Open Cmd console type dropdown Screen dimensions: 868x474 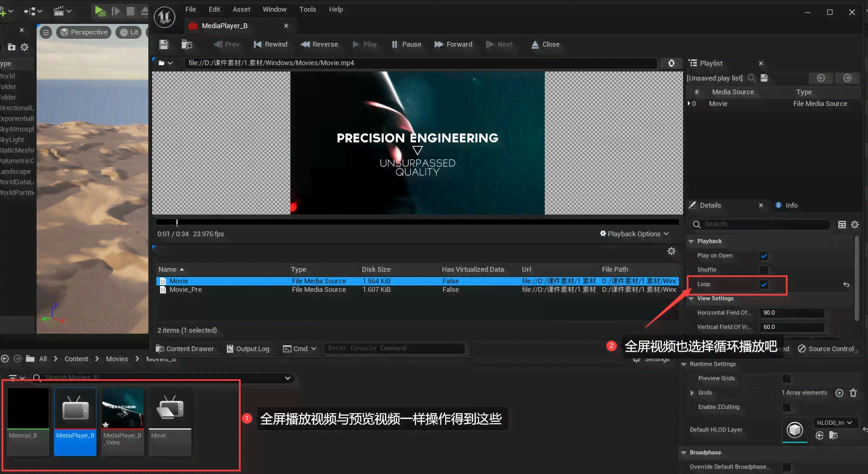coord(299,349)
